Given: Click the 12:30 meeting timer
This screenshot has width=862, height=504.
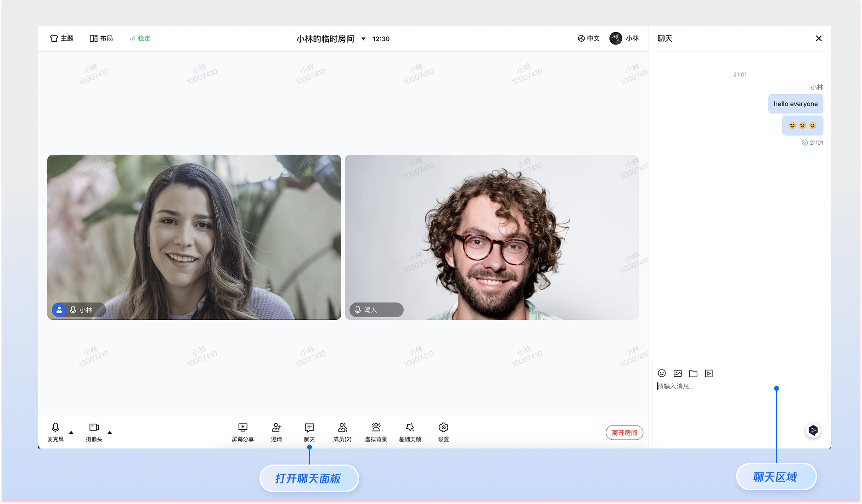Looking at the screenshot, I should pyautogui.click(x=381, y=39).
